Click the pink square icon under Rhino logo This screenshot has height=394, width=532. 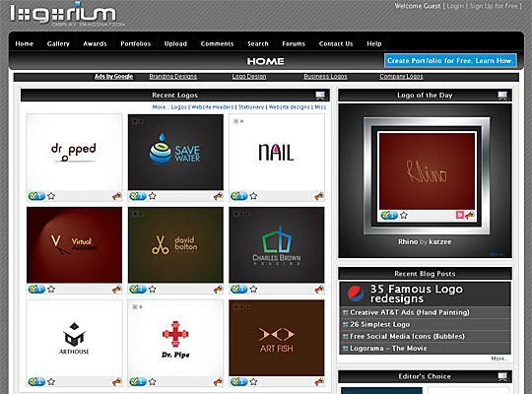point(459,215)
